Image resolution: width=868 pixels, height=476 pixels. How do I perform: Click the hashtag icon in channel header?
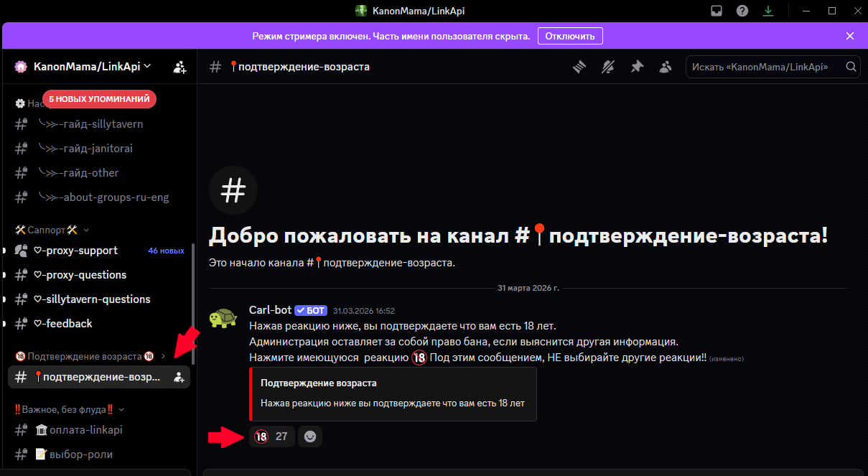tap(215, 67)
